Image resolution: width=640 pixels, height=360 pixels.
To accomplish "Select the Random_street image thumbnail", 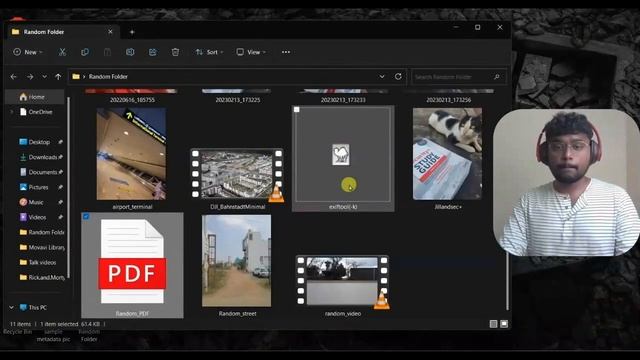I will tap(237, 260).
